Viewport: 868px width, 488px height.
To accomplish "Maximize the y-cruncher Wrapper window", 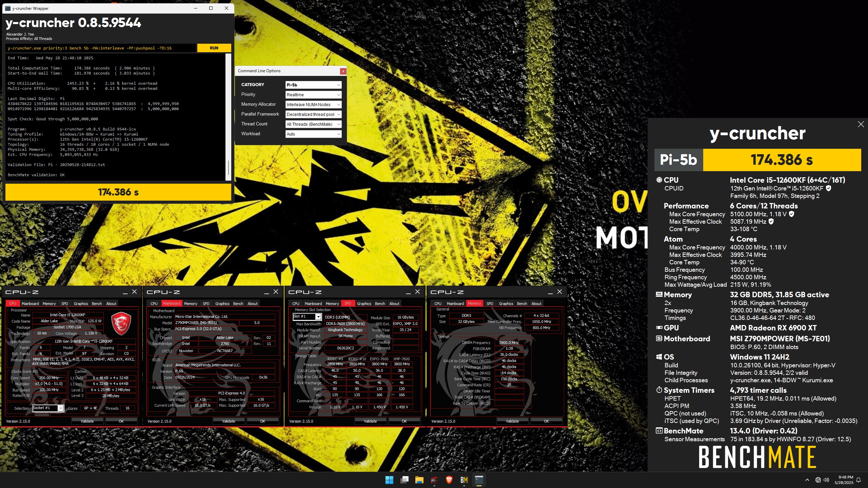I will (x=211, y=8).
